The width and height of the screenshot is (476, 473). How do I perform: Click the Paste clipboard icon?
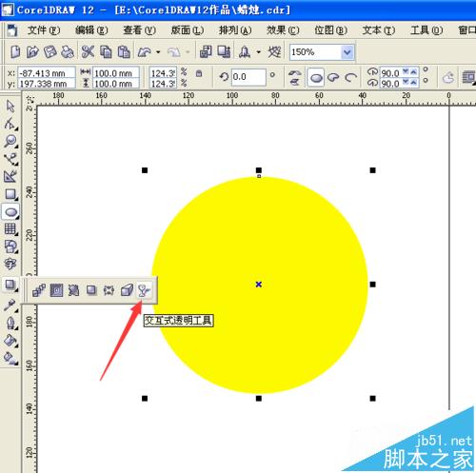pyautogui.click(x=124, y=51)
